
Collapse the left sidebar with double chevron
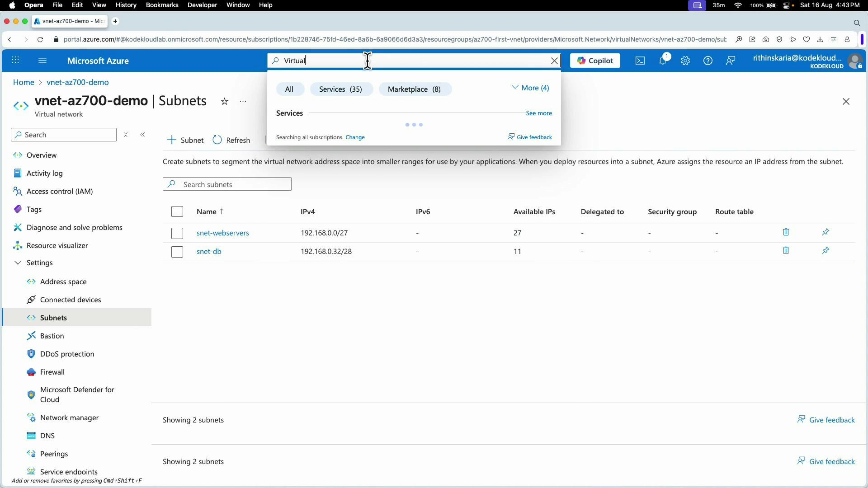[143, 134]
